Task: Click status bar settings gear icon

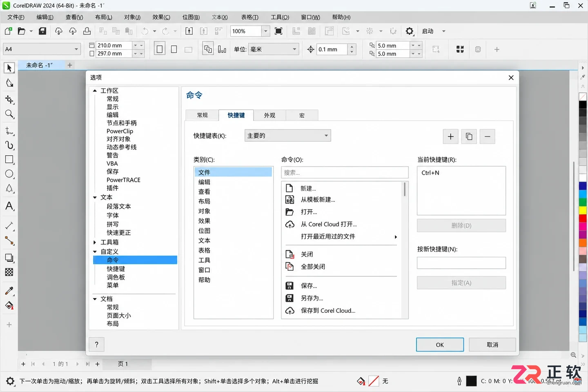Action: (x=10, y=381)
